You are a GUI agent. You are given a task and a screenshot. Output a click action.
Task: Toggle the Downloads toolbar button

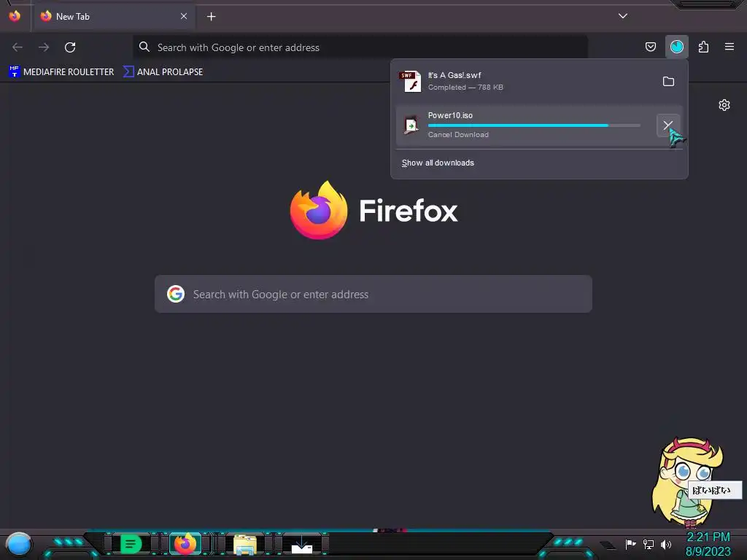coord(676,47)
